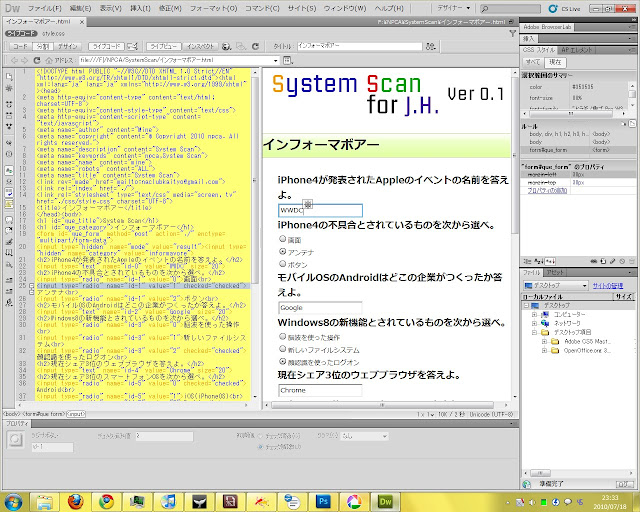Click the new CSS rule icon
Screen dimensions: 640x512
click(604, 261)
